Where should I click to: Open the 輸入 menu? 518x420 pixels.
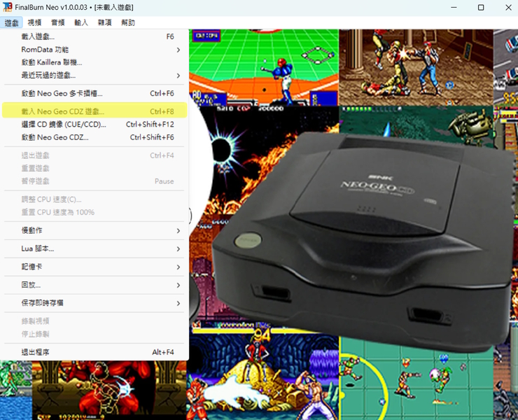click(81, 23)
